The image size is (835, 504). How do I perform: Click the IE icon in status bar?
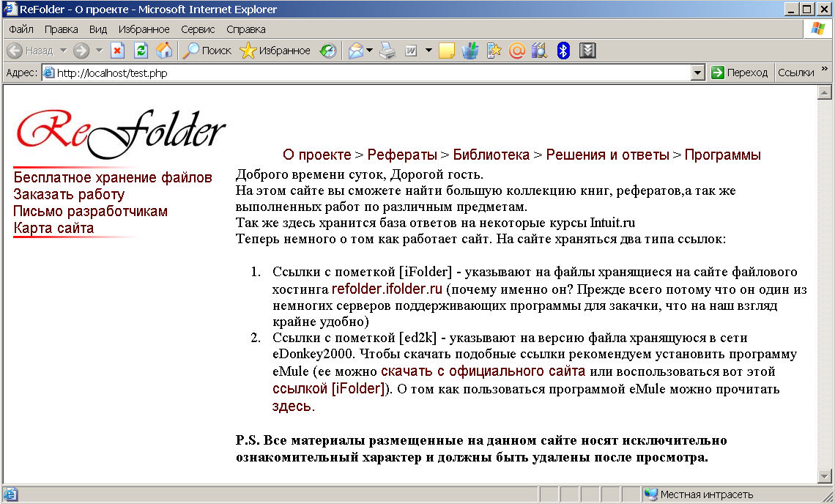10,494
